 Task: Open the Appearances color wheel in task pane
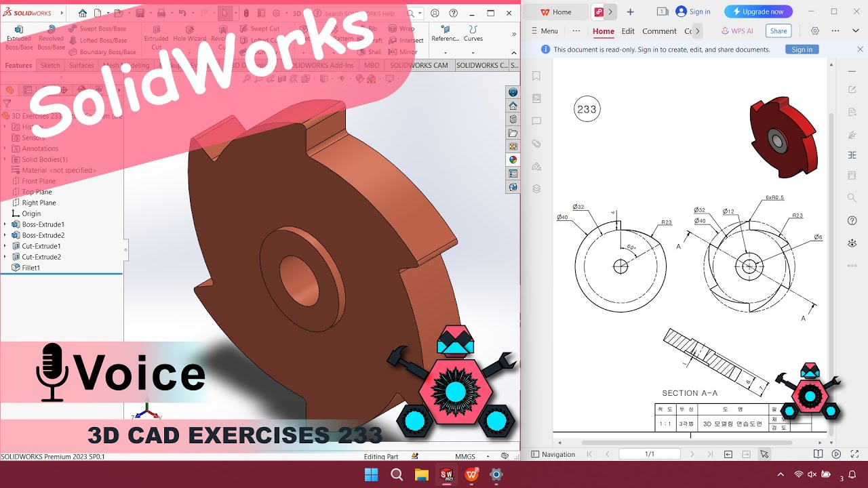tap(513, 160)
